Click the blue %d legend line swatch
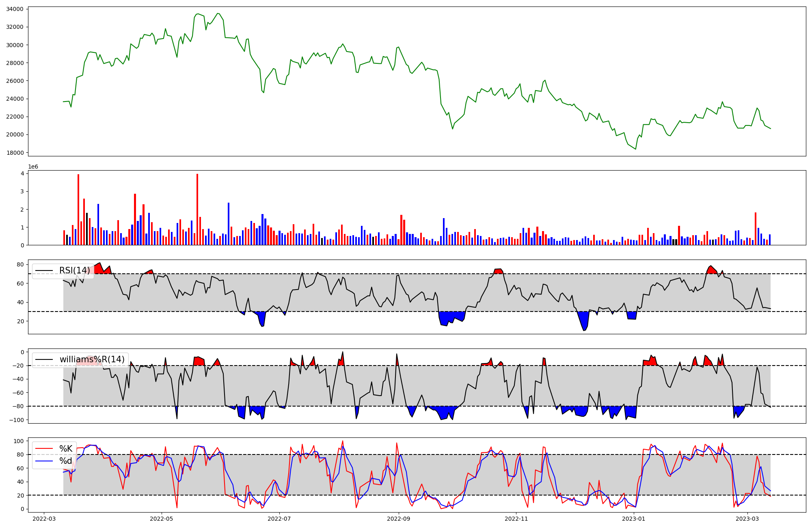 coord(44,461)
